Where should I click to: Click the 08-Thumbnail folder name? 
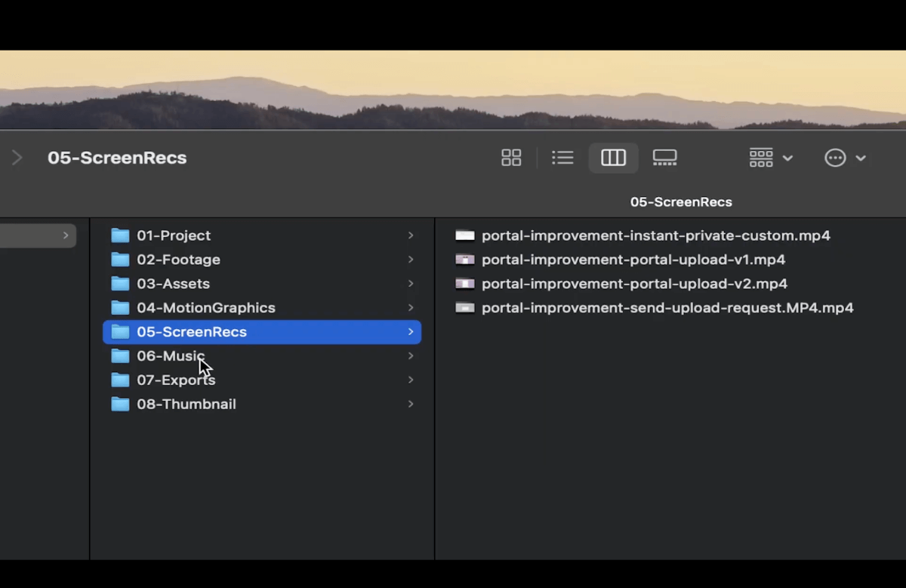point(186,405)
